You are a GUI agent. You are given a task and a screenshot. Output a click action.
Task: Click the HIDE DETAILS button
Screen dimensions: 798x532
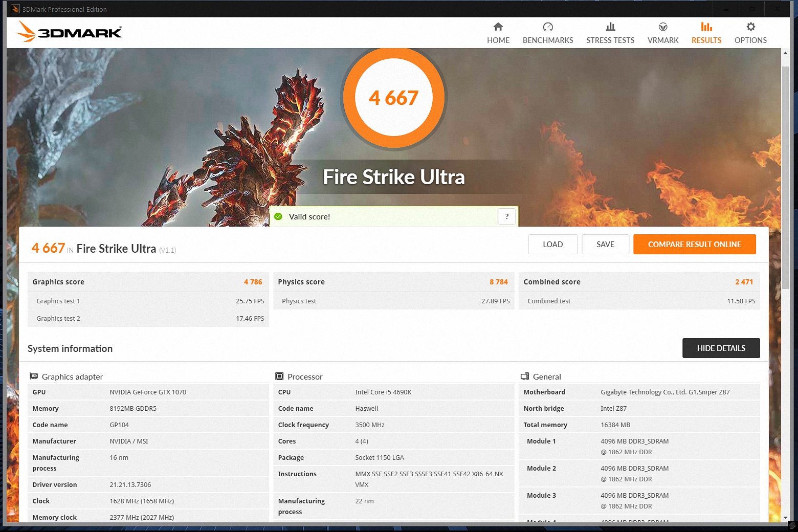(x=721, y=348)
